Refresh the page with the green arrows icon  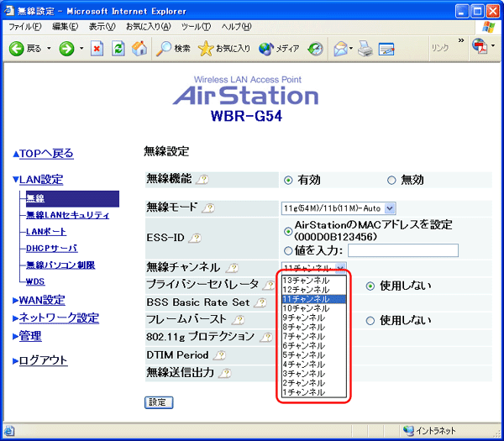[118, 49]
